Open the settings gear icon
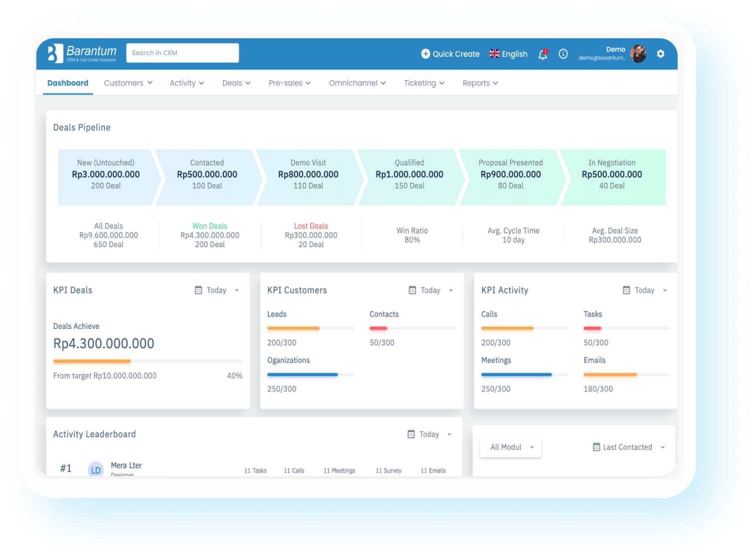The height and width of the screenshot is (558, 756). [661, 54]
